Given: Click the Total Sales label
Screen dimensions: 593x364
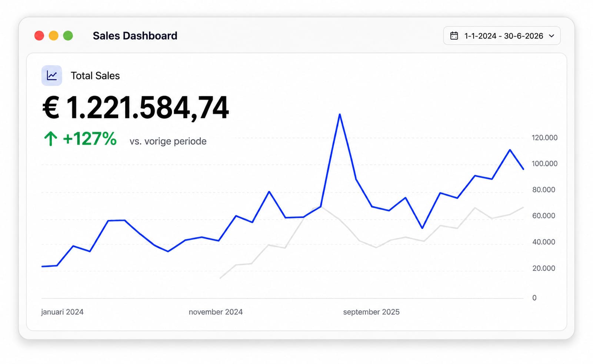Looking at the screenshot, I should (x=95, y=76).
